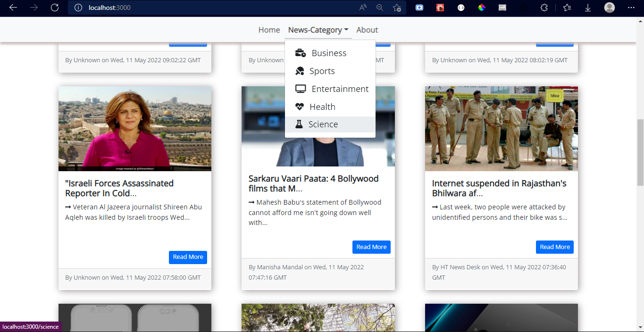This screenshot has width=644, height=332.
Task: Open the Extensions puzzle piece menu
Action: [544, 8]
